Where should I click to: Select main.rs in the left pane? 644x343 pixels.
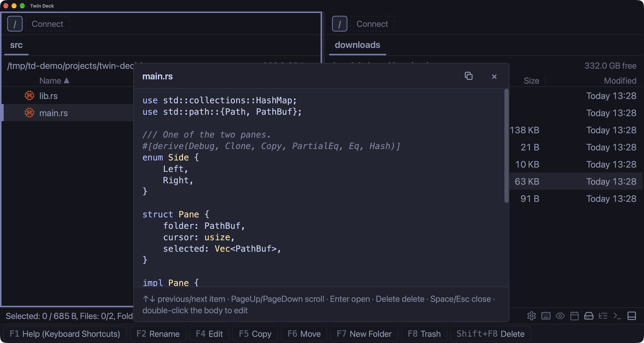click(x=68, y=113)
